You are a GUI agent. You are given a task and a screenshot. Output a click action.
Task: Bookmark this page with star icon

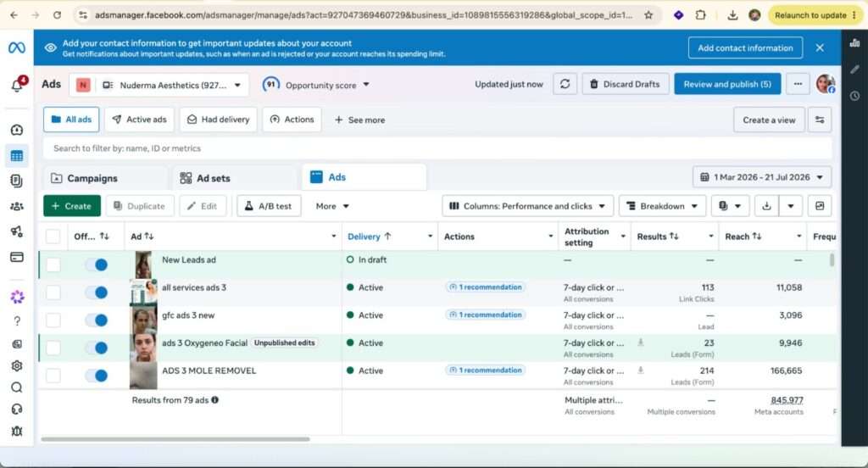(x=648, y=15)
